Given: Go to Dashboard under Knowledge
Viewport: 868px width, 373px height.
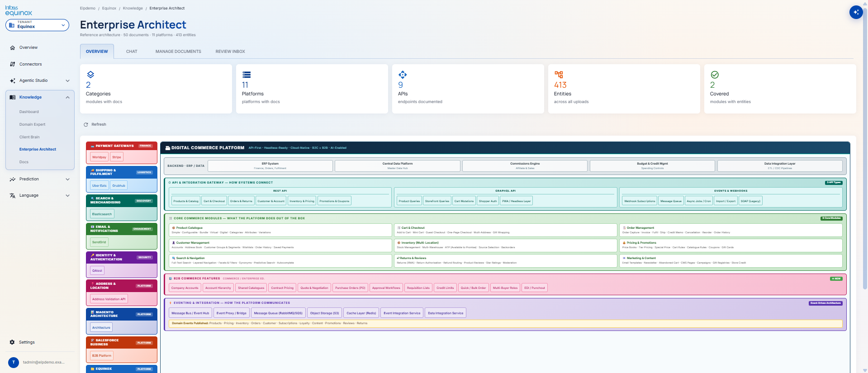Looking at the screenshot, I should (x=29, y=112).
